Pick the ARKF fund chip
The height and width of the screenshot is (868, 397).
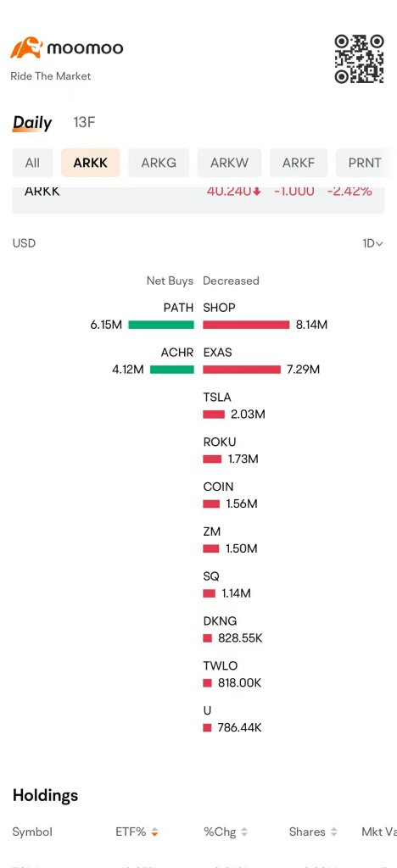point(299,163)
